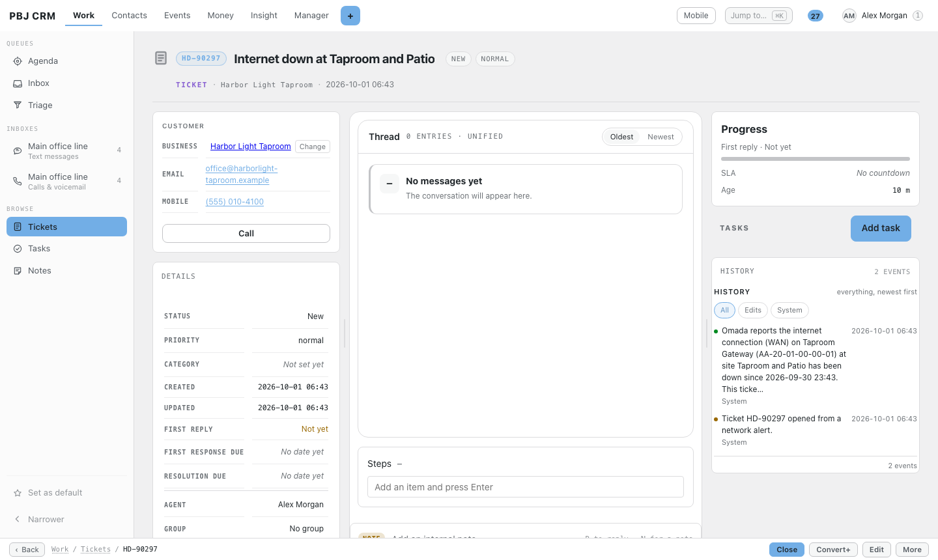938x560 pixels.
Task: Click the Steps item input field
Action: click(526, 487)
